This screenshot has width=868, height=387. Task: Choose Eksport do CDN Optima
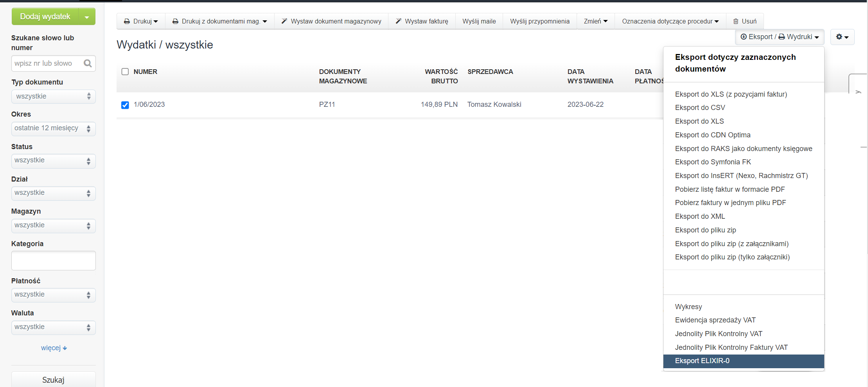[713, 135]
